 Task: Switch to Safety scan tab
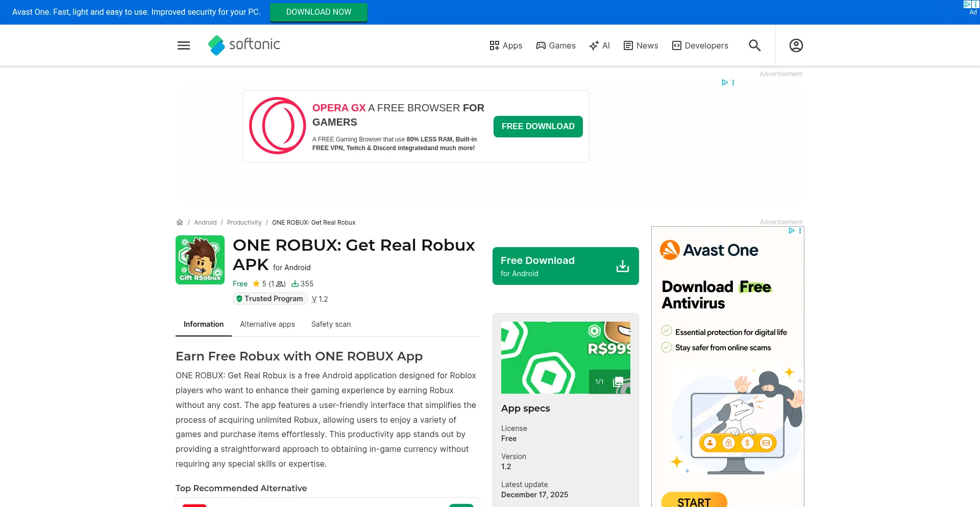click(331, 324)
